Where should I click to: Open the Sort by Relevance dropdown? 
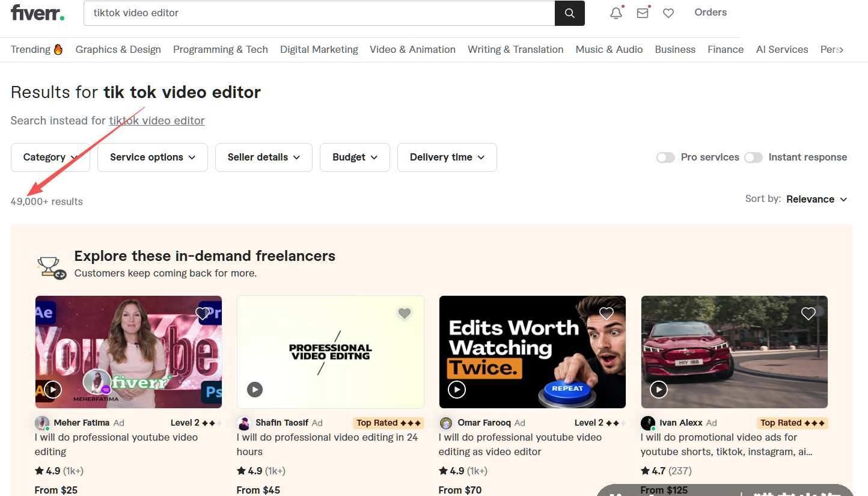click(817, 199)
